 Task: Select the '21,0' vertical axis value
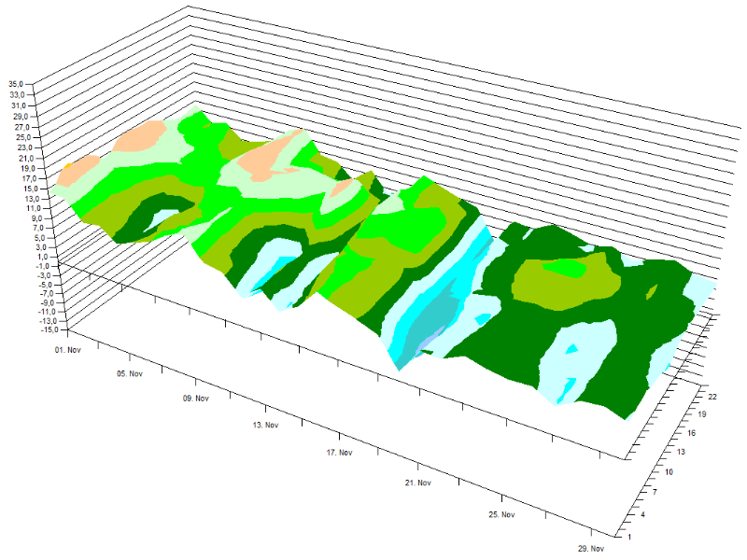pos(26,159)
